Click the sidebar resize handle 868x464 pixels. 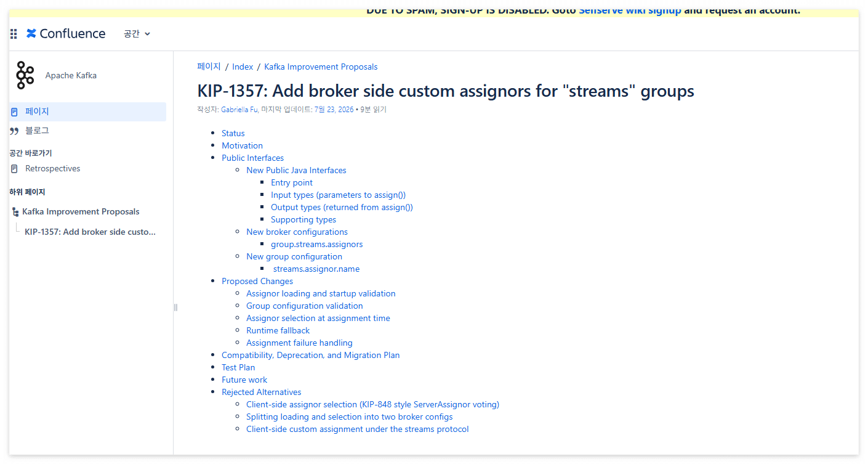pos(175,307)
